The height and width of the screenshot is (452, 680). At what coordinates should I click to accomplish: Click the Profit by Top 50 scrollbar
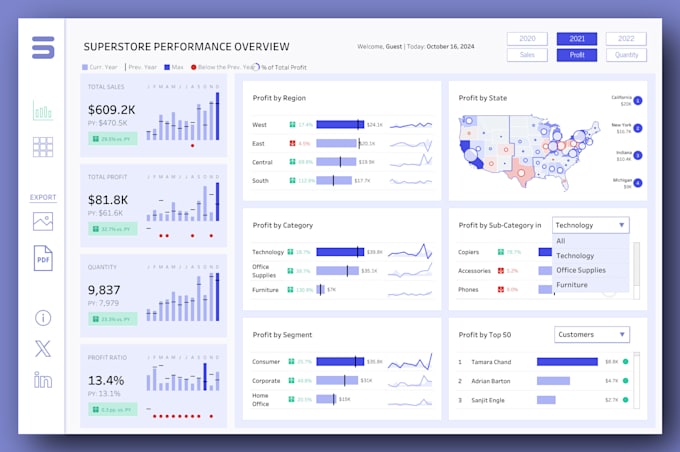coord(636,380)
